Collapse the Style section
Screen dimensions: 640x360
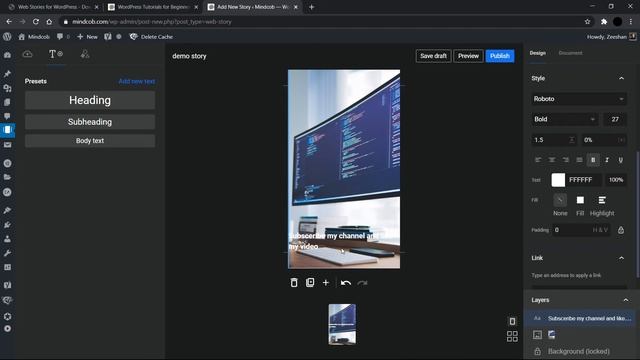(x=621, y=78)
